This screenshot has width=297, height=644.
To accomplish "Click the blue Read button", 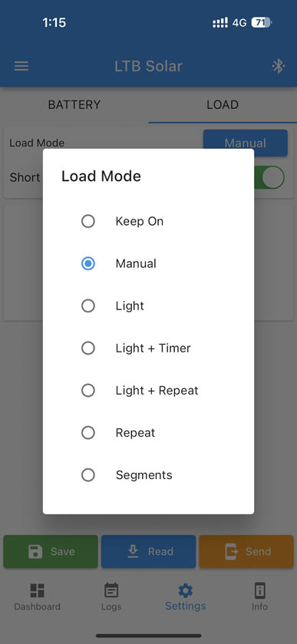I will pyautogui.click(x=148, y=551).
